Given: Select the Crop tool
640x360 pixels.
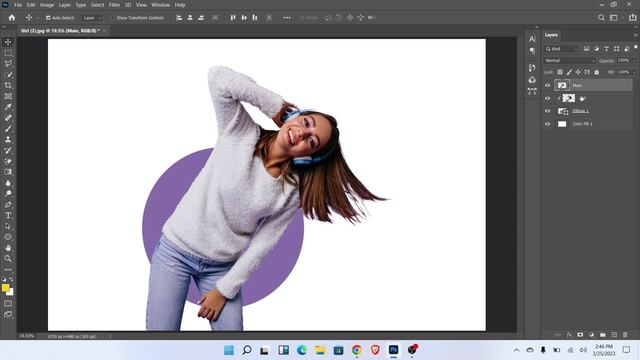Looking at the screenshot, I should [8, 85].
